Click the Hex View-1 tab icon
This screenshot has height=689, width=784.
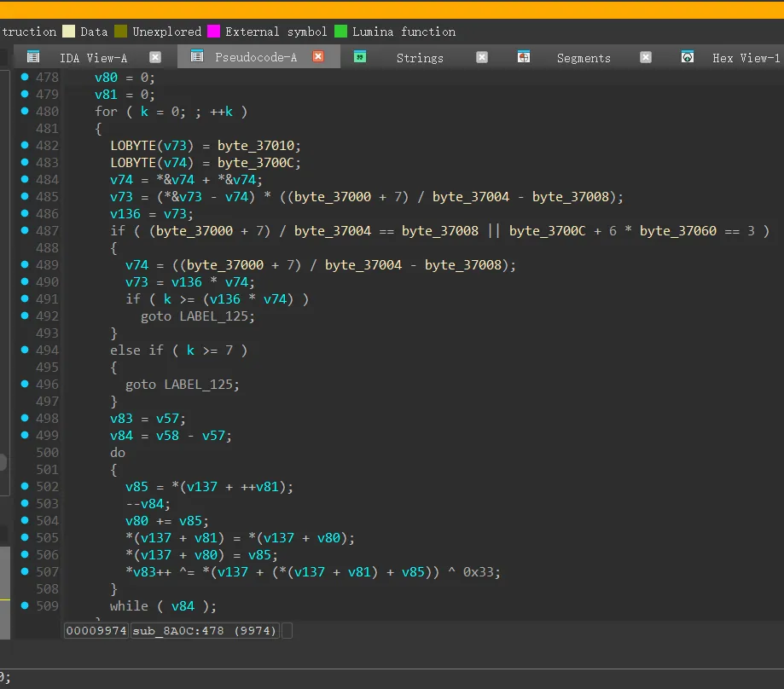(x=688, y=57)
